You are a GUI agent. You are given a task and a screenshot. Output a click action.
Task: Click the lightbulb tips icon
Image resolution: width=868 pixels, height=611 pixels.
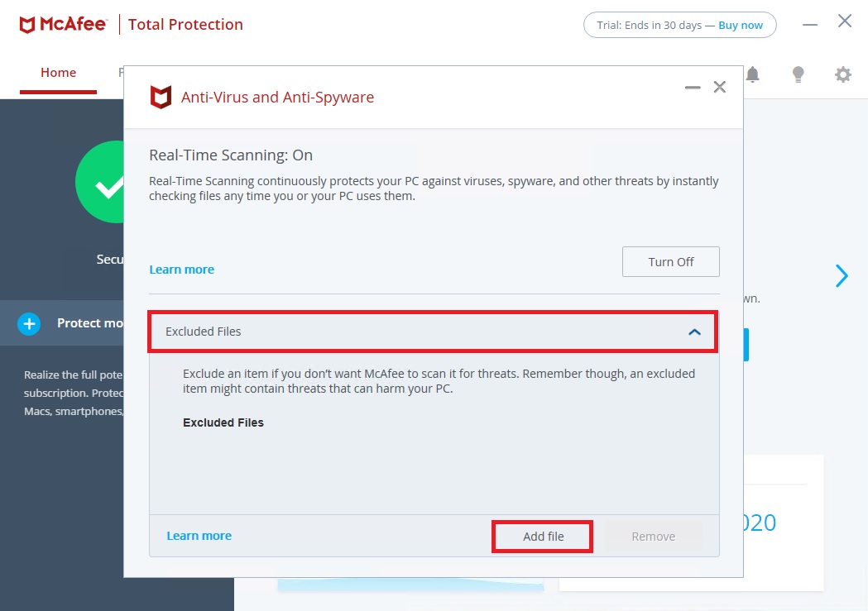click(798, 74)
